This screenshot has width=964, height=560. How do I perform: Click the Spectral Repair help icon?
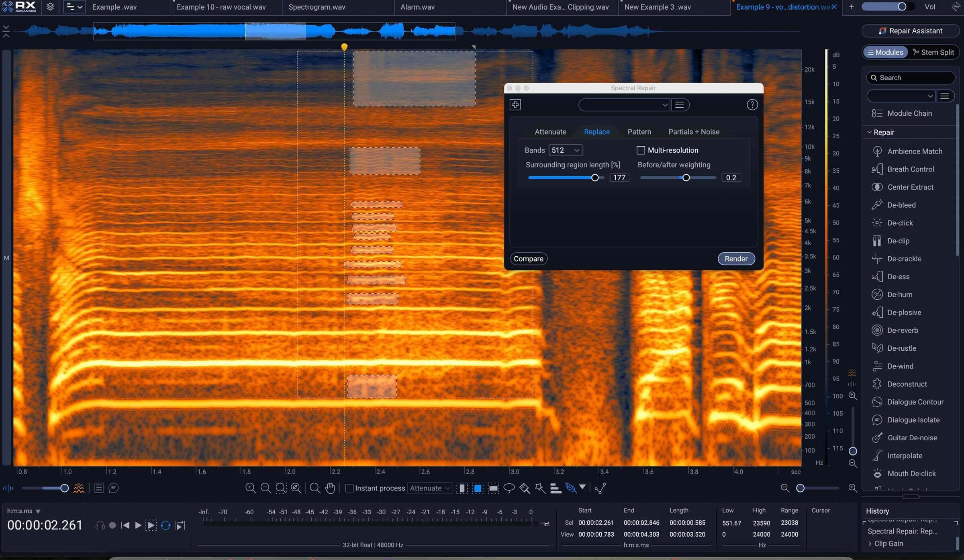(x=752, y=105)
